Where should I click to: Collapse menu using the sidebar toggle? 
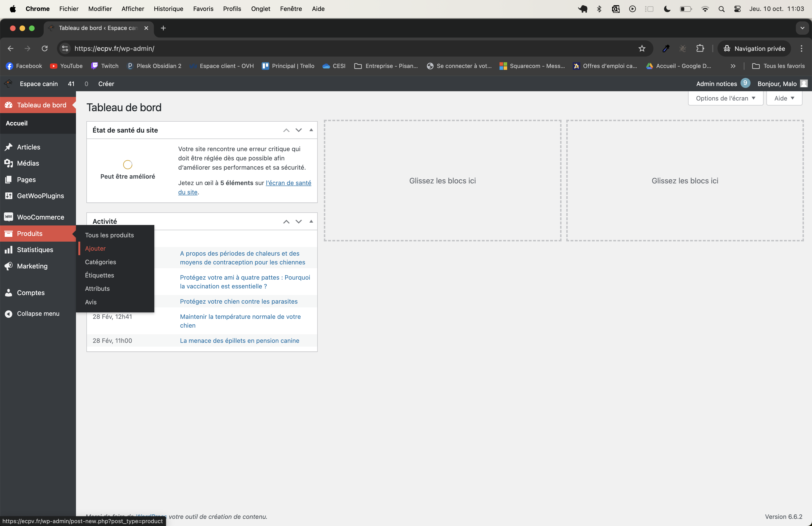9,314
